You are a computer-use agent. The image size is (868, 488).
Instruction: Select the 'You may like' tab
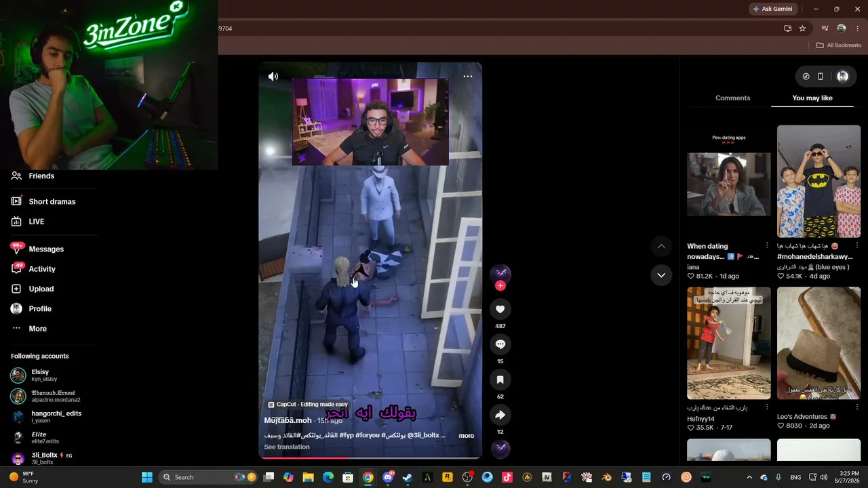pos(812,98)
